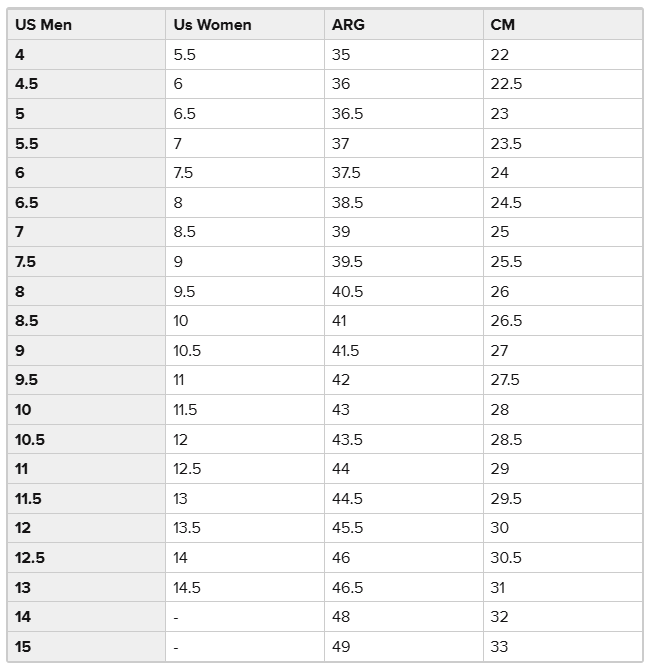
Task: Click the CM 30.5 cell
Action: pyautogui.click(x=563, y=558)
